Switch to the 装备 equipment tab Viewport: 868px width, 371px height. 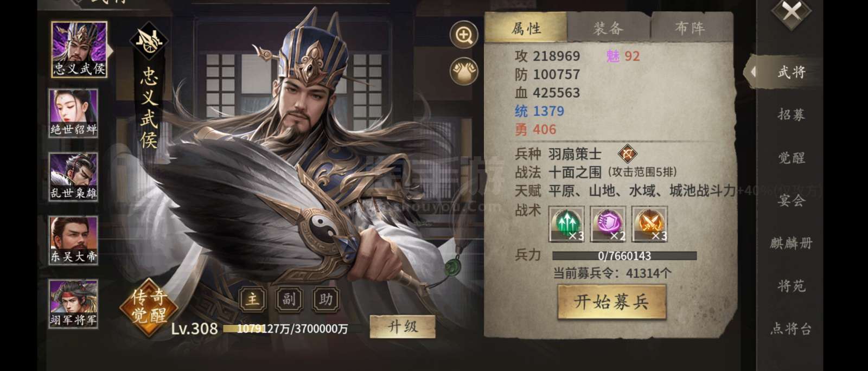coord(608,28)
